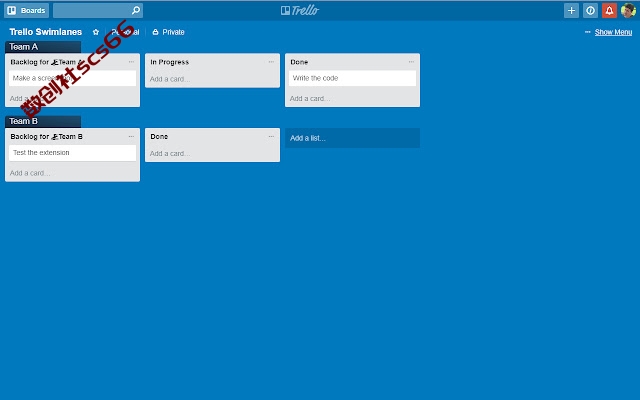
Task: Focus the header search field
Action: coord(98,11)
